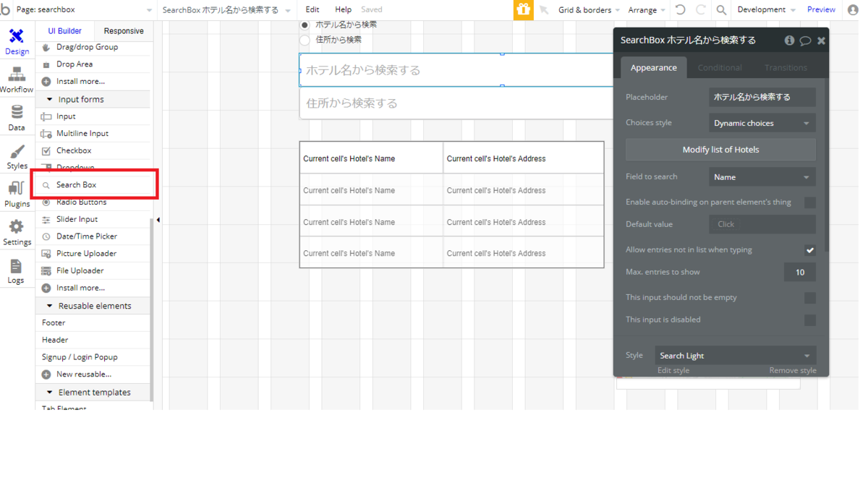Image resolution: width=868 pixels, height=488 pixels.
Task: Open the Styles section
Action: click(x=17, y=156)
